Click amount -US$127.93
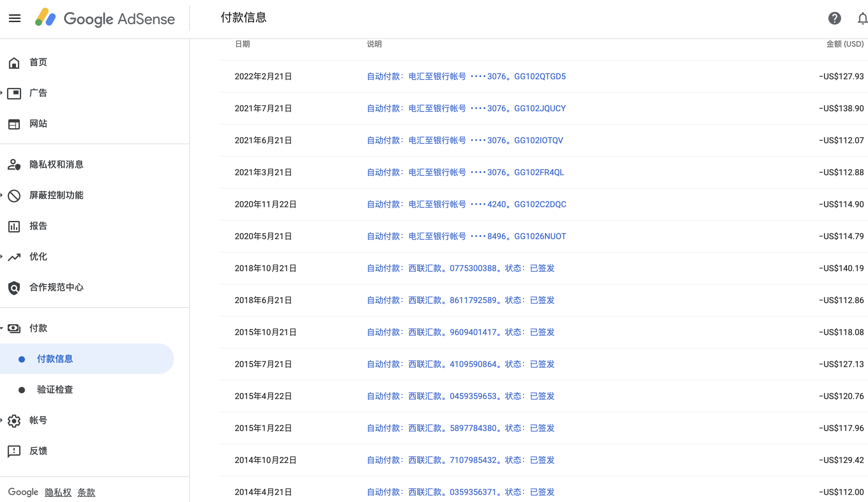The image size is (868, 502). click(x=841, y=76)
